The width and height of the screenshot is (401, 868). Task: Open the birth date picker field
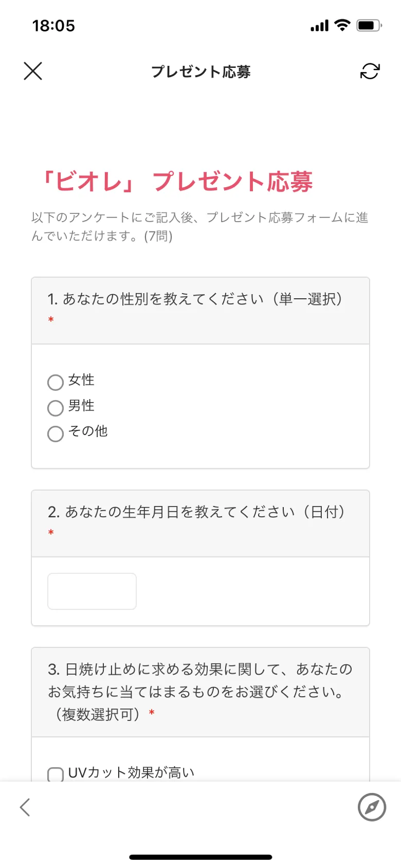92,591
